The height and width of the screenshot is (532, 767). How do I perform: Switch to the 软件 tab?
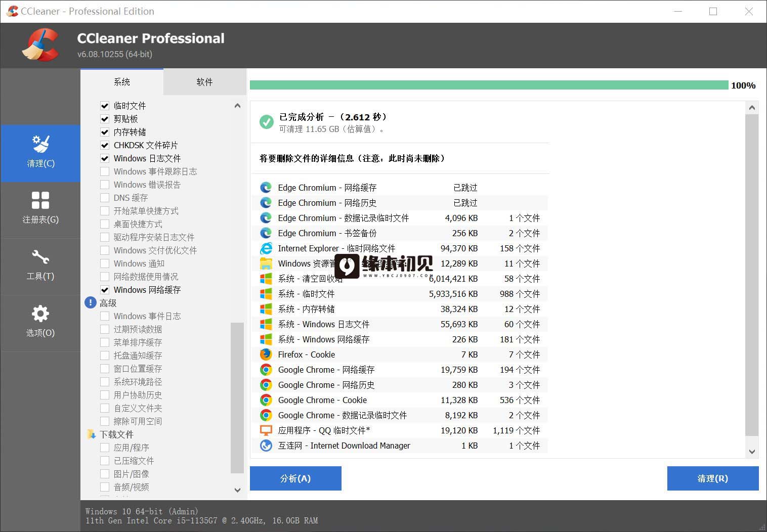coord(204,82)
